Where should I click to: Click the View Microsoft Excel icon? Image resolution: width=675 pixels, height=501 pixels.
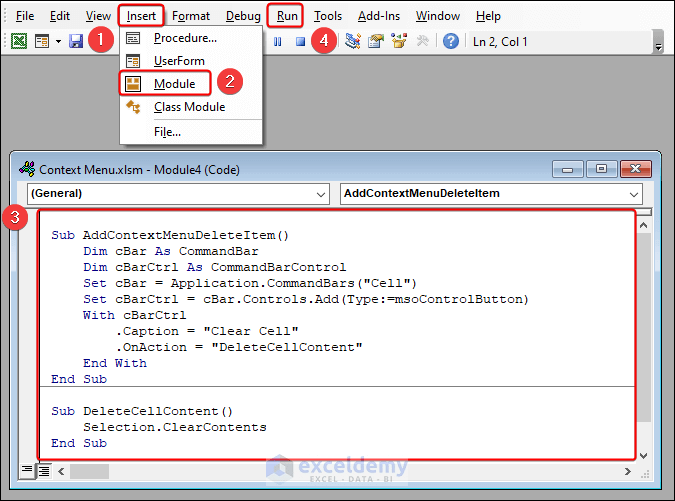point(19,41)
